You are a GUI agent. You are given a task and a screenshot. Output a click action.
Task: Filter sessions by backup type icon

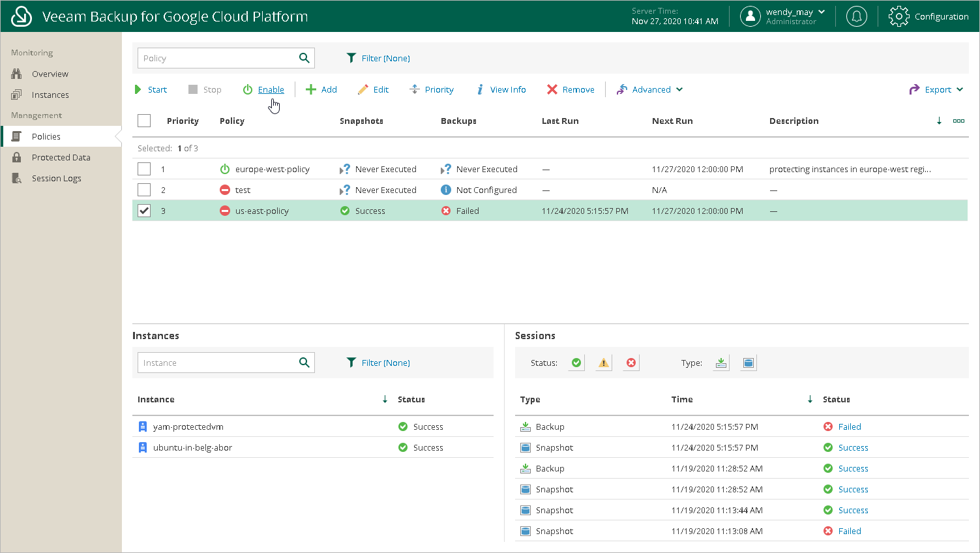pyautogui.click(x=721, y=363)
